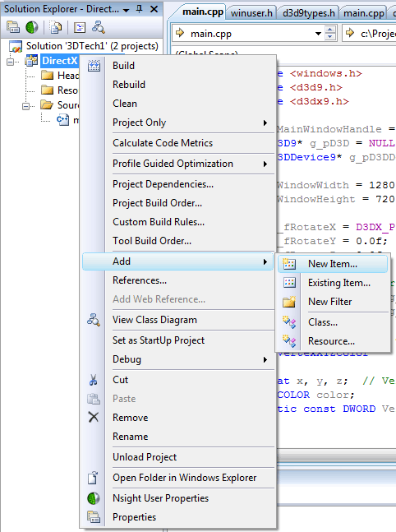396x532 pixels.
Task: Close the Solution Explorer panel
Action: [154, 9]
